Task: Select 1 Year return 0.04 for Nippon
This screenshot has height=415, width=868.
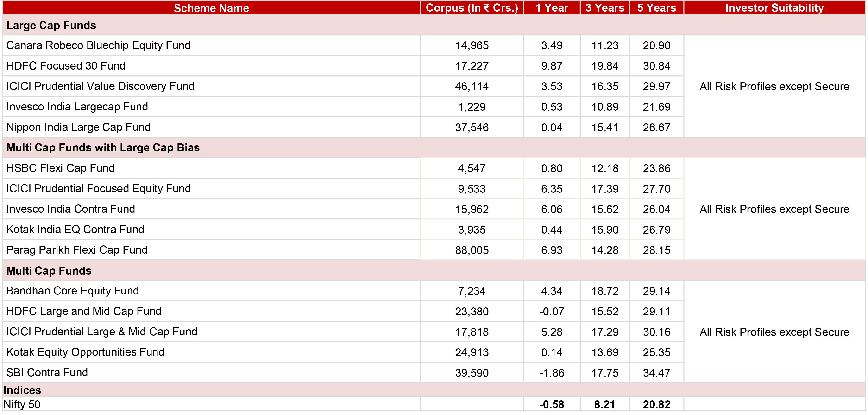Action: [552, 128]
